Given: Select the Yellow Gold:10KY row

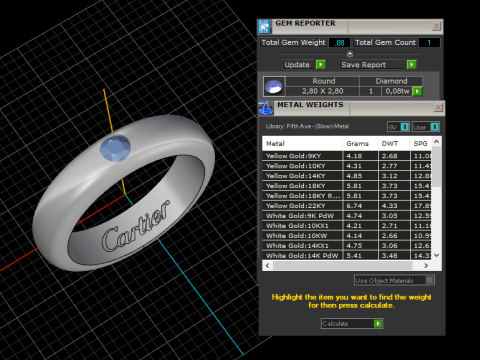Looking at the screenshot, I should 347,166.
